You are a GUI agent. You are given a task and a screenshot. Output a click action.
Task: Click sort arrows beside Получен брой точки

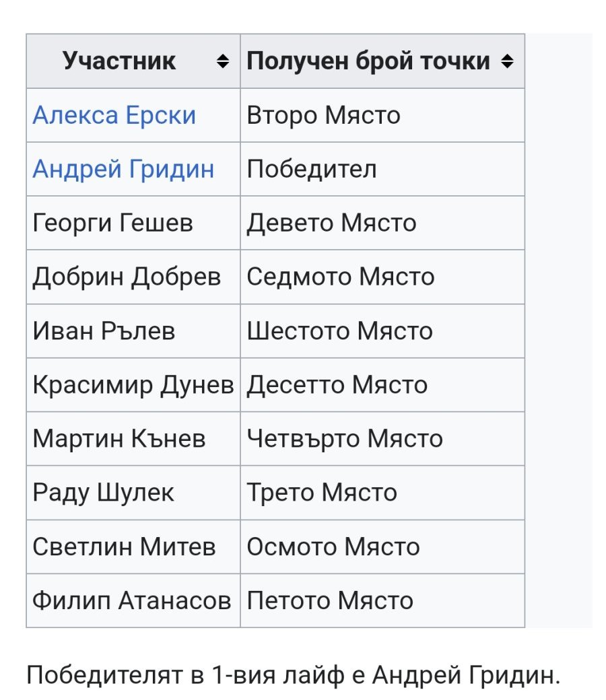(508, 62)
